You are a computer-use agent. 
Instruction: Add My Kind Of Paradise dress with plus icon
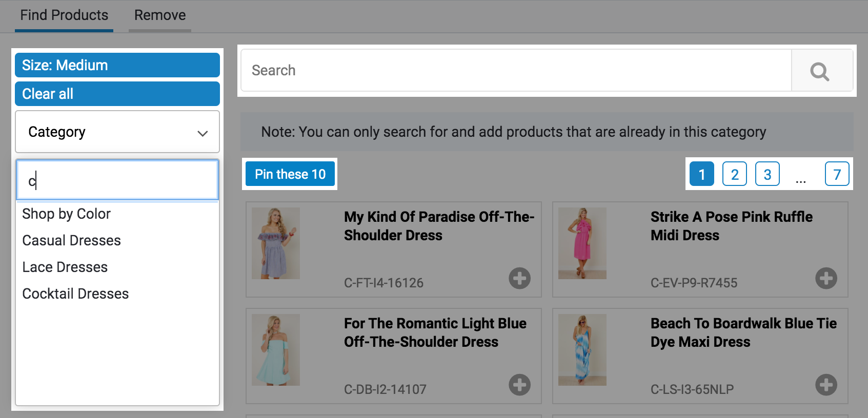[519, 278]
